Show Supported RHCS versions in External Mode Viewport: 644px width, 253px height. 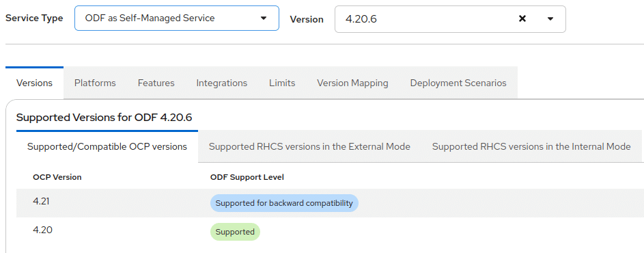[309, 147]
